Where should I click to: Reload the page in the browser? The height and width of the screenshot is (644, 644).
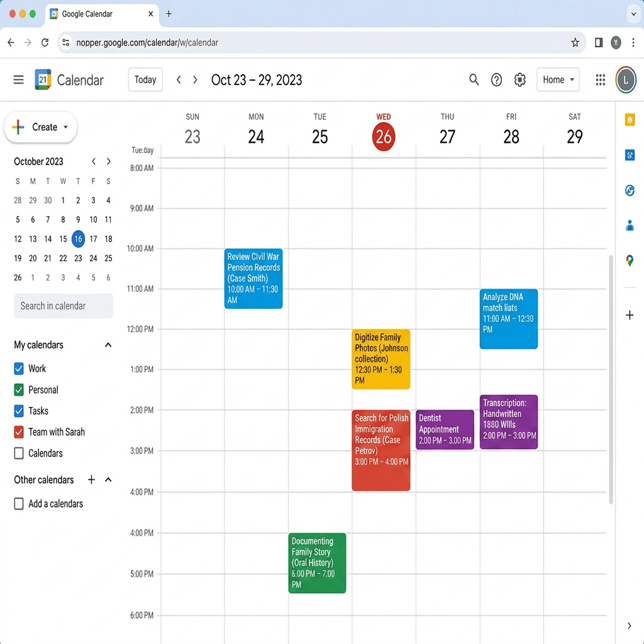click(x=45, y=42)
